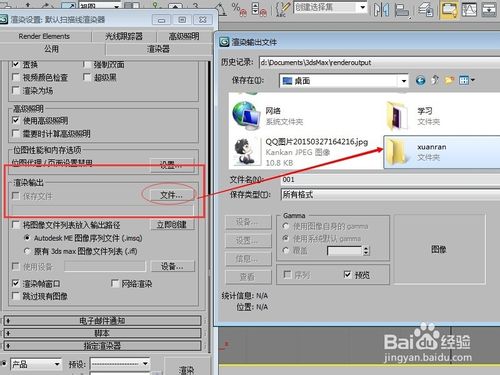Select the 原有 3ds max 图像文件列表 radio button

click(x=27, y=251)
